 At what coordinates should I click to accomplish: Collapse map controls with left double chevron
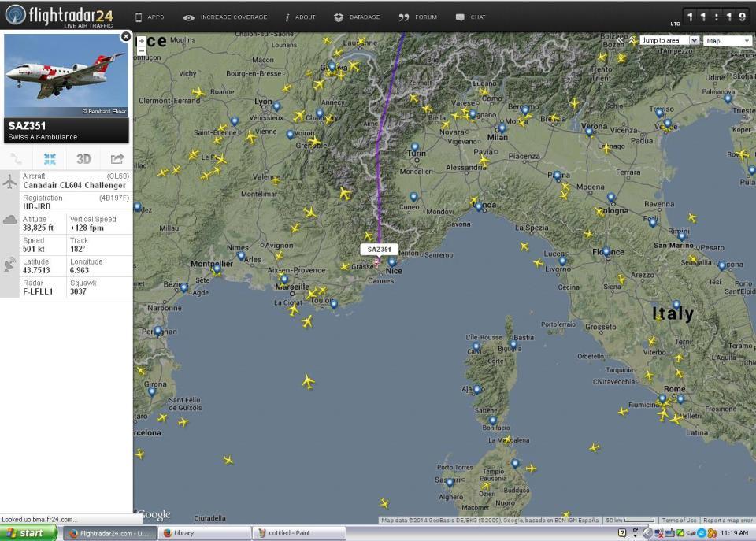pos(620,40)
